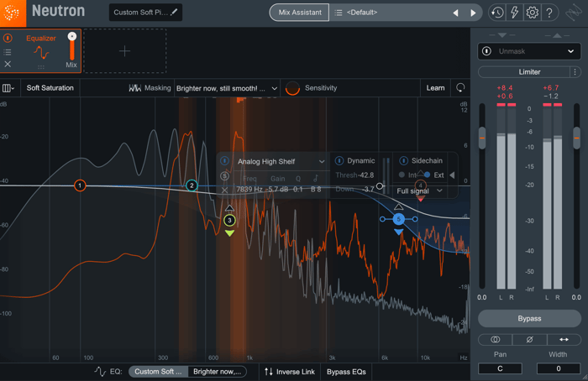The width and height of the screenshot is (588, 381).
Task: Select EQ node 5
Action: coord(399,219)
